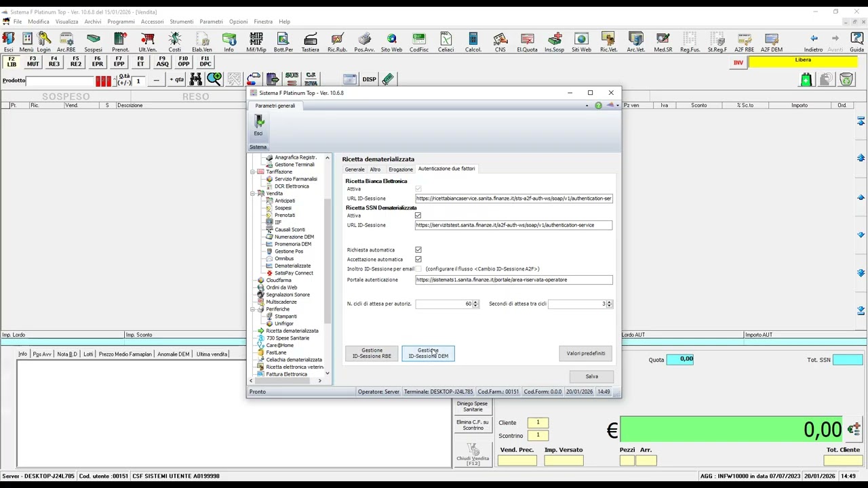
Task: Open the Sito Web toolbar icon
Action: [x=392, y=42]
